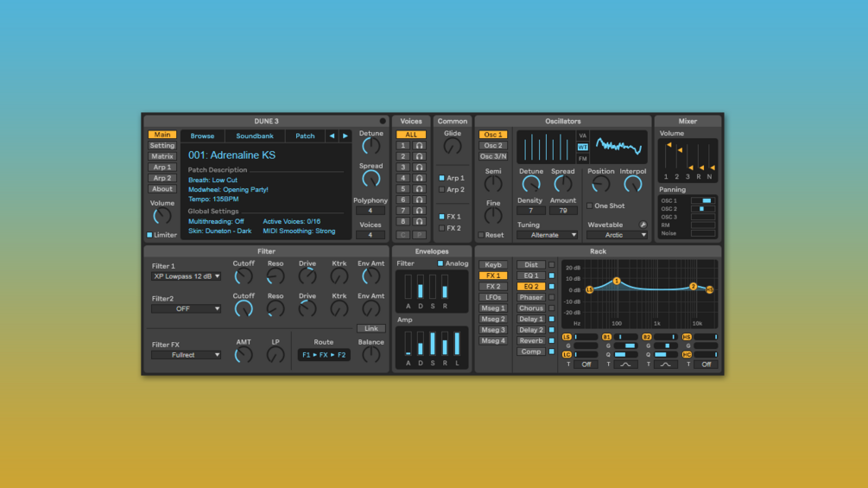Viewport: 868px width, 488px height.
Task: Select EQ band node 1 on graph
Action: point(616,281)
